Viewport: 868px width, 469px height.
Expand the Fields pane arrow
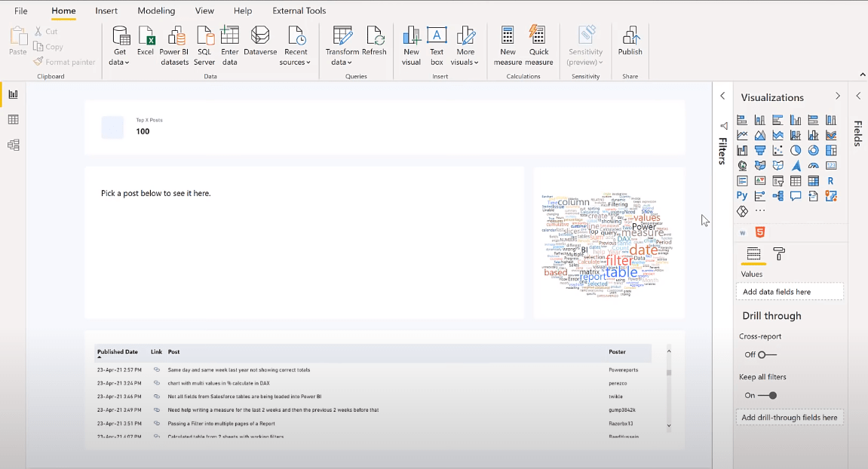tap(859, 96)
